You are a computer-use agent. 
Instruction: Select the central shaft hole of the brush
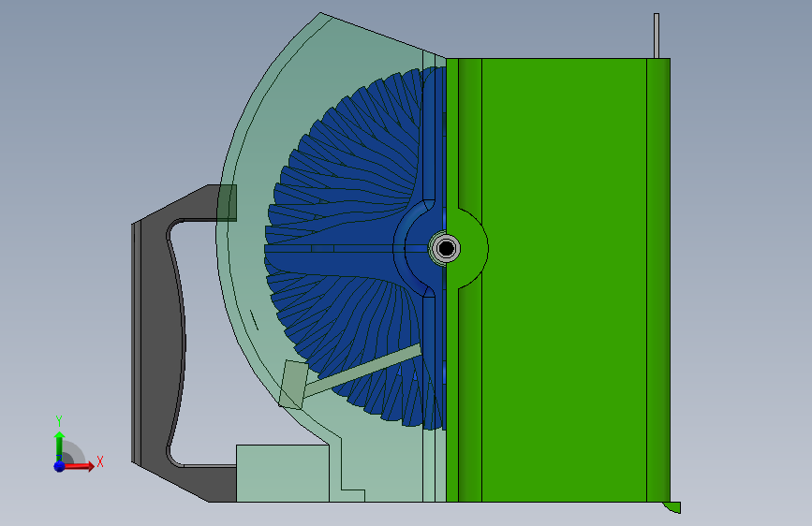point(446,248)
